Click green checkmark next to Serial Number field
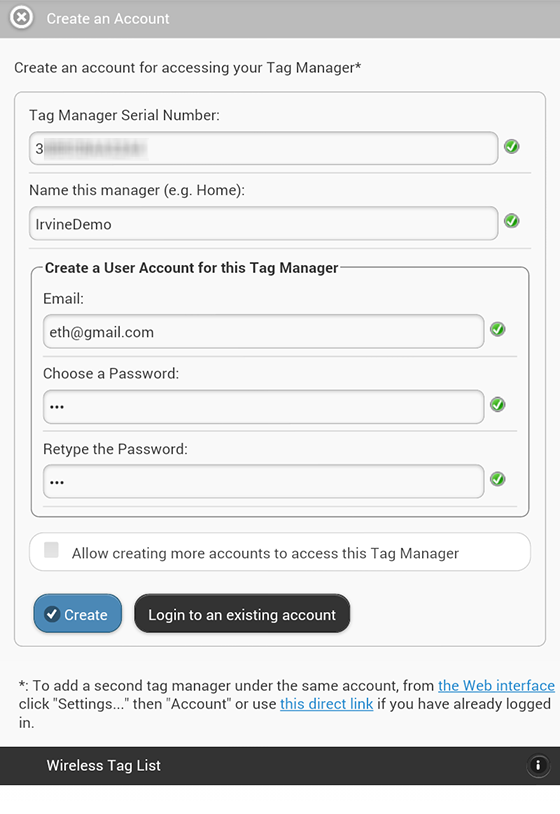The height and width of the screenshot is (814, 560). pos(512,146)
